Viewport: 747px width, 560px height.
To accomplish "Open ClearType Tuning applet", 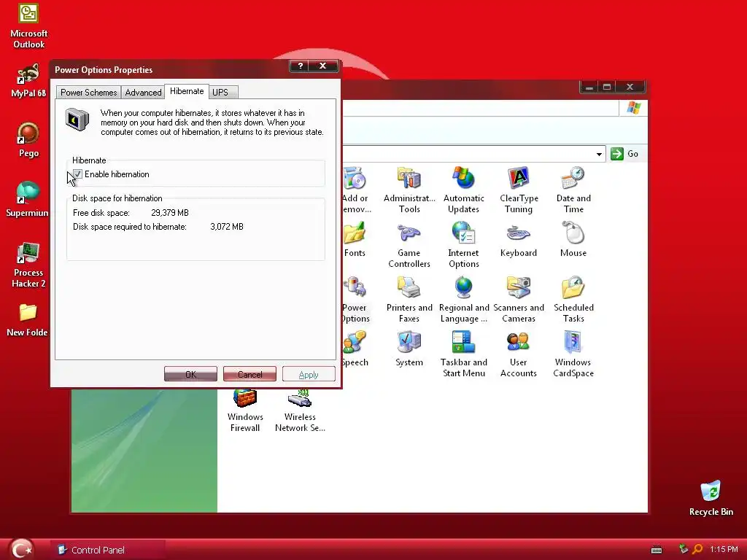I will 519,190.
